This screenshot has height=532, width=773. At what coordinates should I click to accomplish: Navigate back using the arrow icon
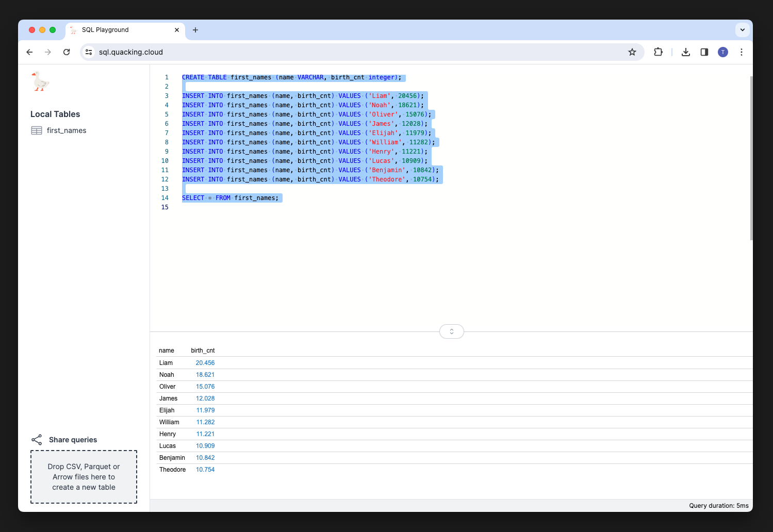[x=29, y=52]
